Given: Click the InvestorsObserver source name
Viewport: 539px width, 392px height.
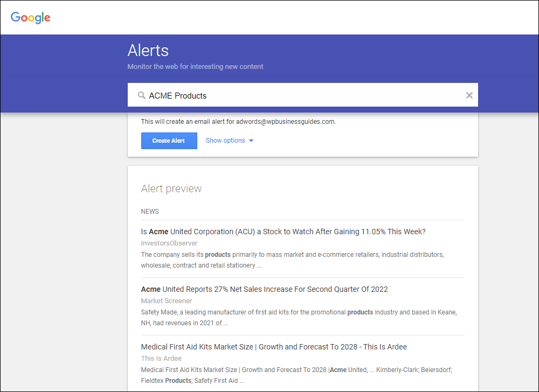Looking at the screenshot, I should pyautogui.click(x=169, y=243).
